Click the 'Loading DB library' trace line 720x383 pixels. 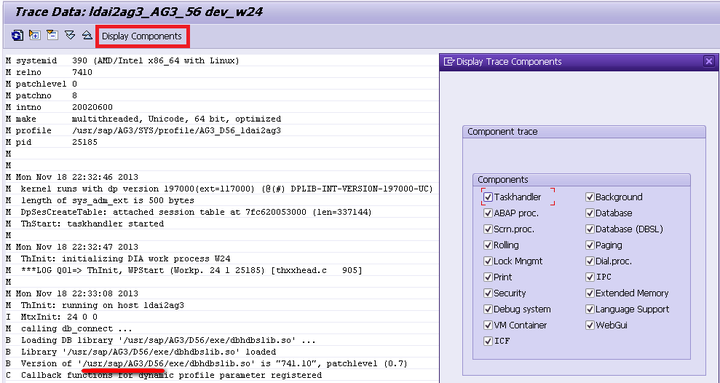[x=161, y=341]
